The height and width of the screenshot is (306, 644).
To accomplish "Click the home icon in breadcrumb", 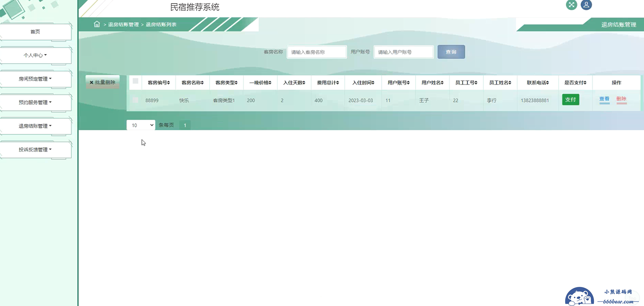I will pyautogui.click(x=97, y=24).
